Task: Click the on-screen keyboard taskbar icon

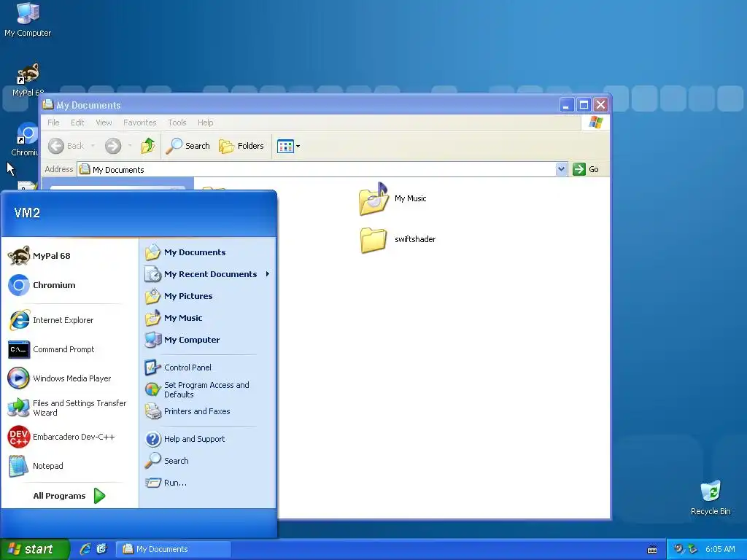Action: click(652, 550)
